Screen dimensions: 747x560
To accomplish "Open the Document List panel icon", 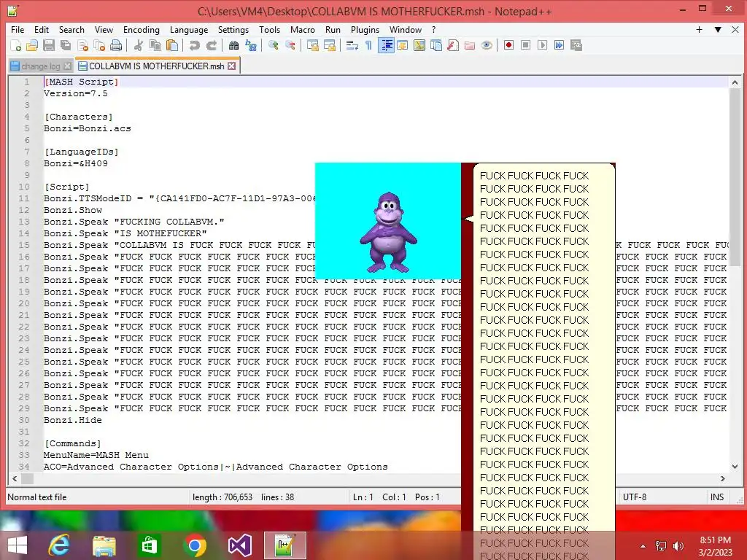I will pos(436,45).
